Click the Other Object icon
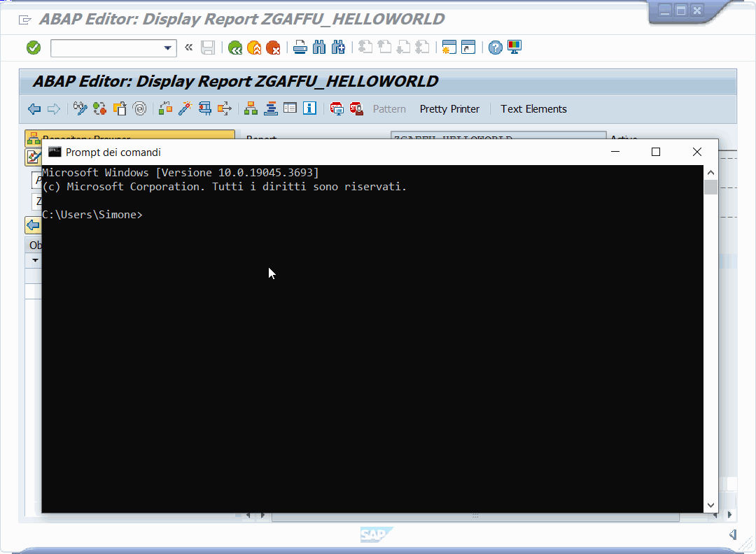Image resolution: width=756 pixels, height=554 pixels. 120,109
